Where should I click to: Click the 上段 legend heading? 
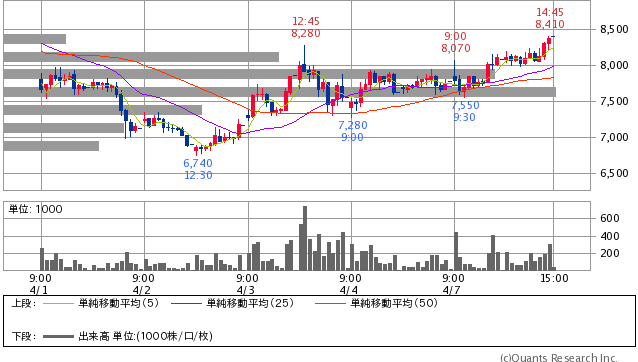pos(24,303)
